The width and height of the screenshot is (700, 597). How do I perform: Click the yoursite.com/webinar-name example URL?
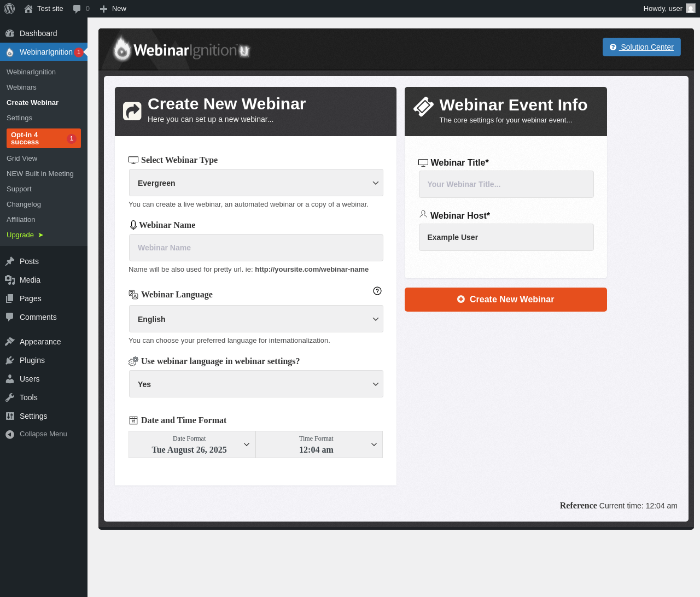[312, 270]
